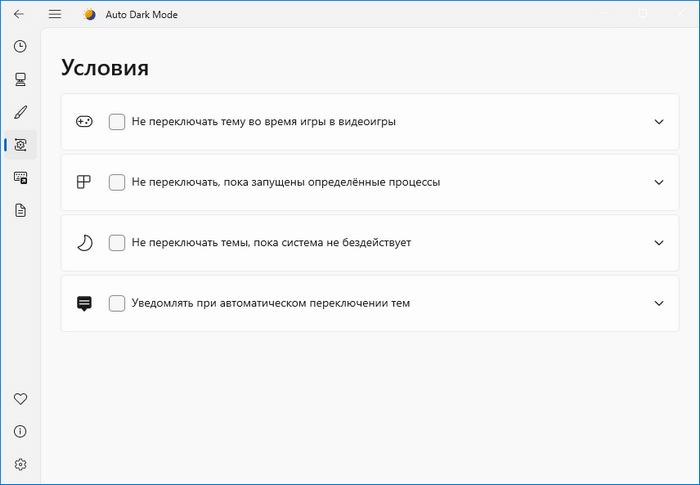Open Settings gear icon in sidebar

tap(21, 464)
